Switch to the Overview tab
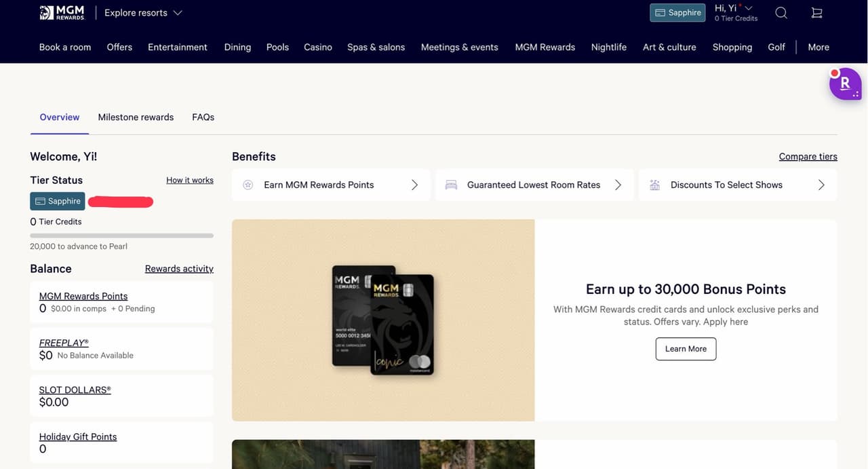This screenshot has height=469, width=868. tap(60, 117)
